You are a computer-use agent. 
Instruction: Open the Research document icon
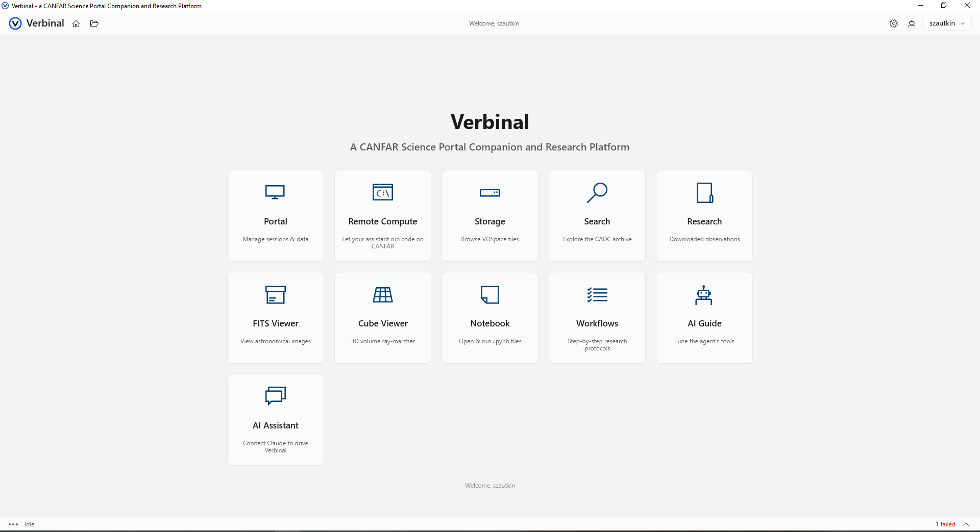coord(704,193)
